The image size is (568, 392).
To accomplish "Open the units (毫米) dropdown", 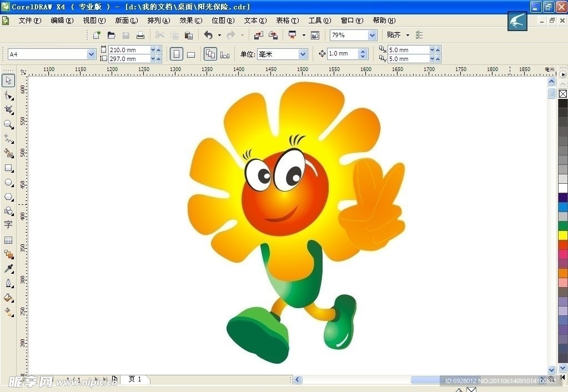I will [x=303, y=54].
